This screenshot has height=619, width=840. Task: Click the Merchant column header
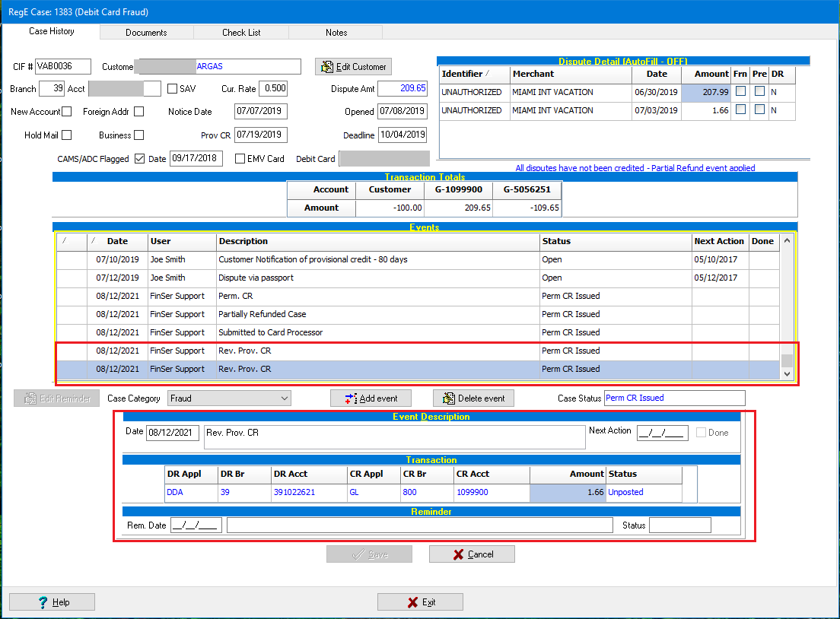coord(571,74)
